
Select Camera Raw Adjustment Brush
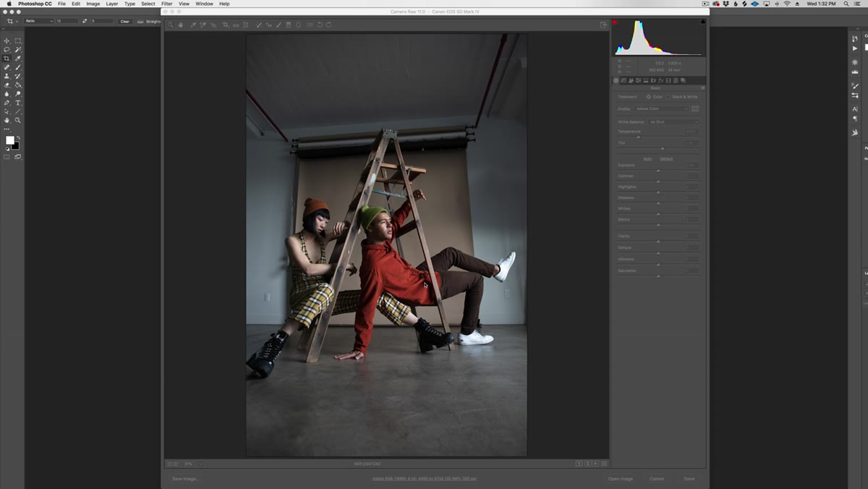point(278,25)
